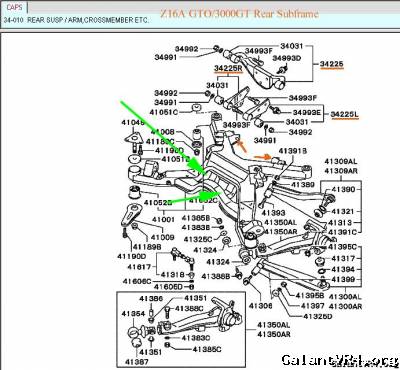Viewport: 400px width, 370px height.
Task: Select part label 41300AL in the diagram
Action: click(x=345, y=297)
